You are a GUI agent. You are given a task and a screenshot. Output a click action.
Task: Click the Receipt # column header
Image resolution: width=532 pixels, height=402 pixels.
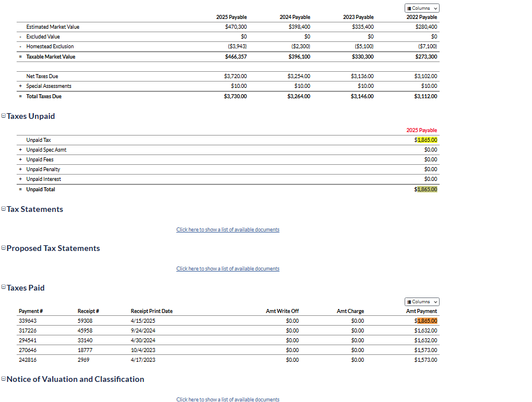[88, 311]
